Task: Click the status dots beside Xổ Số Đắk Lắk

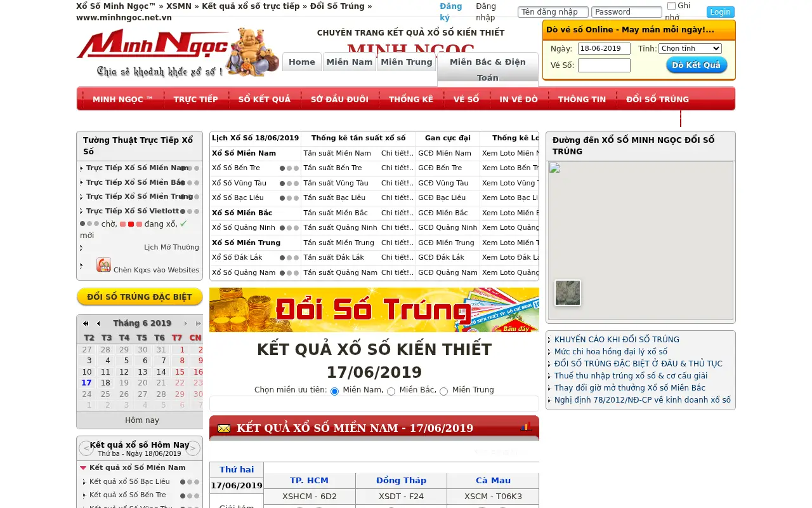Action: (x=289, y=258)
